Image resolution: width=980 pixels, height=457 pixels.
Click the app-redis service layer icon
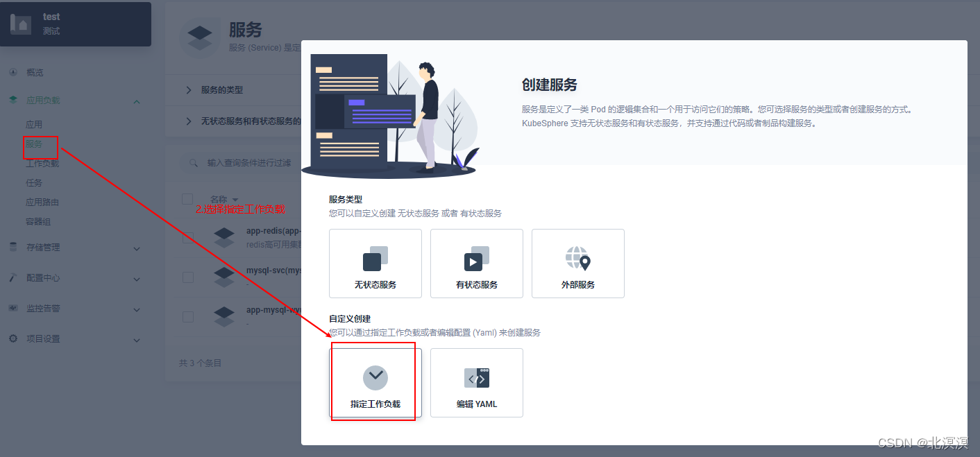tap(224, 237)
